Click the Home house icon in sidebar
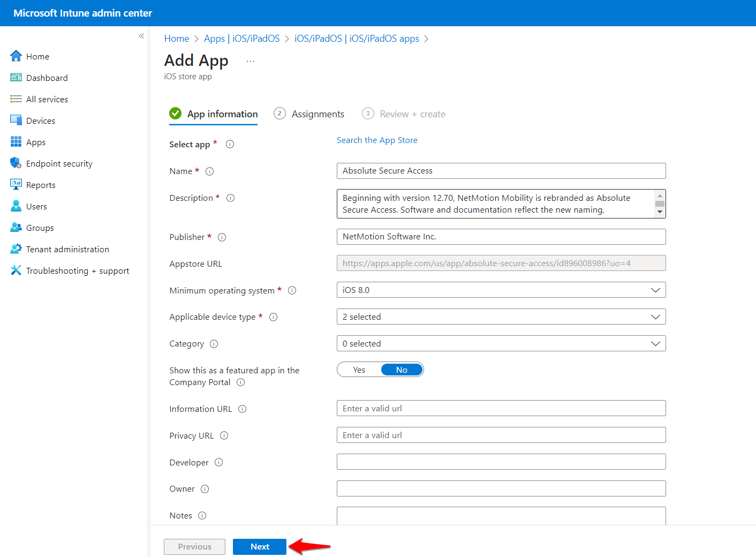 (16, 56)
